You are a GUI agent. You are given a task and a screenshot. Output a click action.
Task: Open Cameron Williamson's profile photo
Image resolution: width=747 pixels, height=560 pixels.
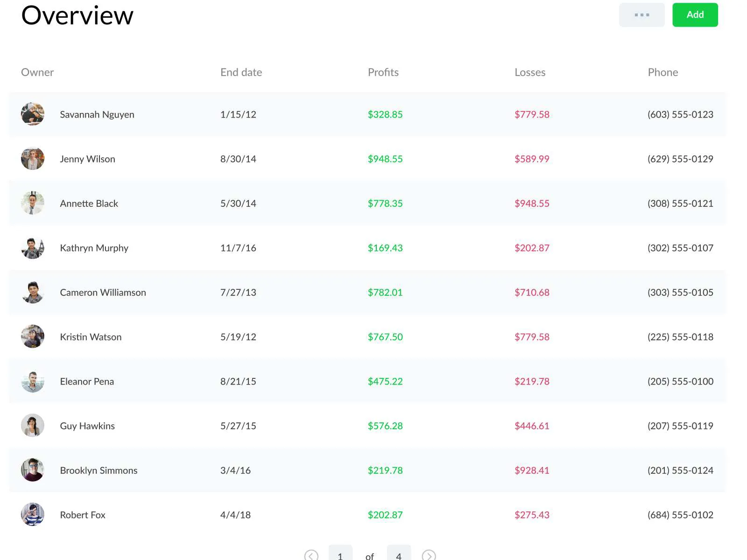pyautogui.click(x=33, y=293)
